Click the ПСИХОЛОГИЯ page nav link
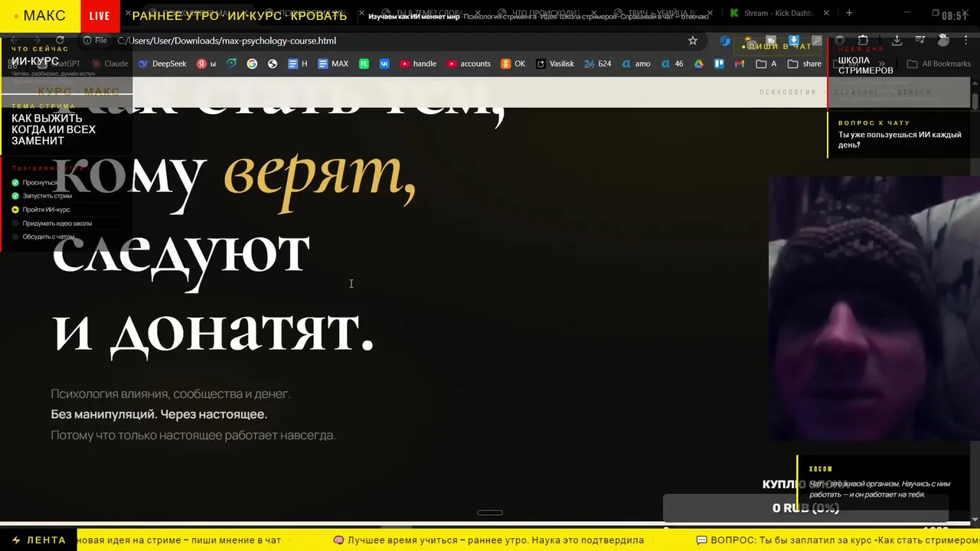This screenshot has height=551, width=980. [x=788, y=92]
